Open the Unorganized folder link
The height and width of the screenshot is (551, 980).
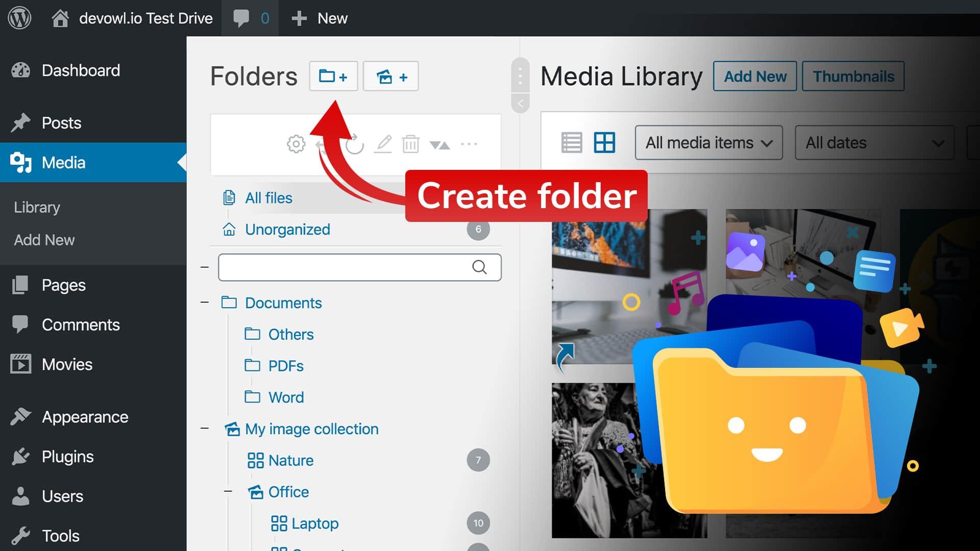287,230
